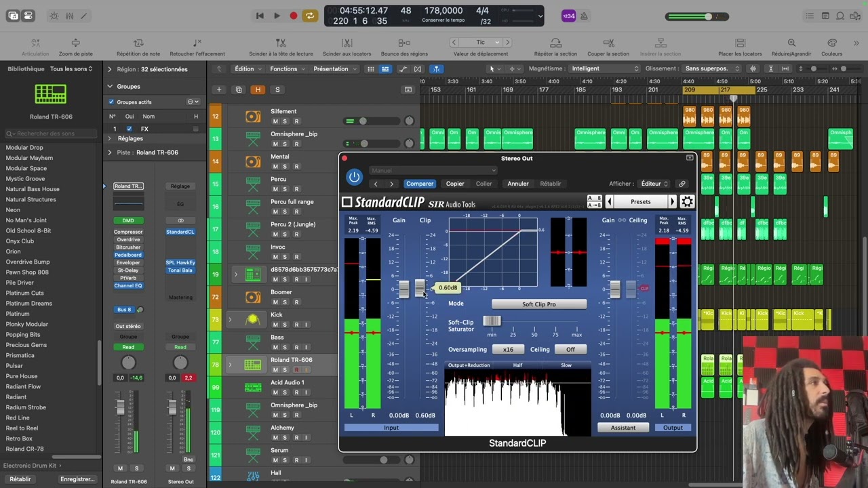Click the red Record button

click(293, 16)
